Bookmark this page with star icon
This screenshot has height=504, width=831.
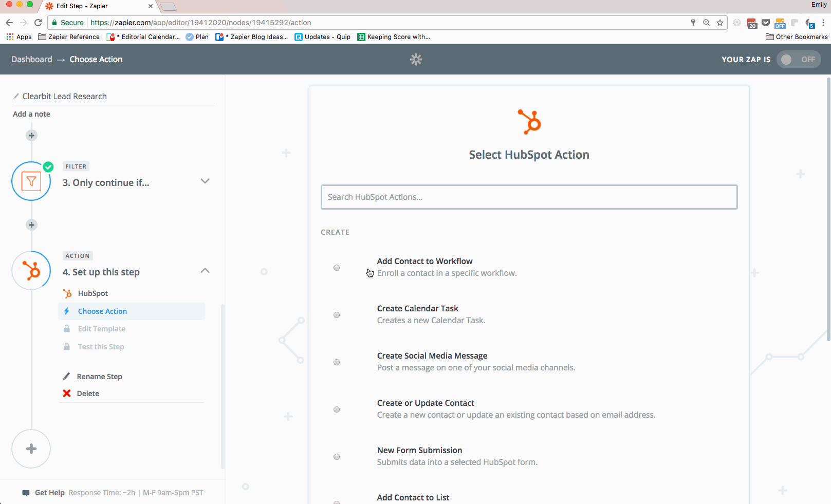(x=720, y=23)
